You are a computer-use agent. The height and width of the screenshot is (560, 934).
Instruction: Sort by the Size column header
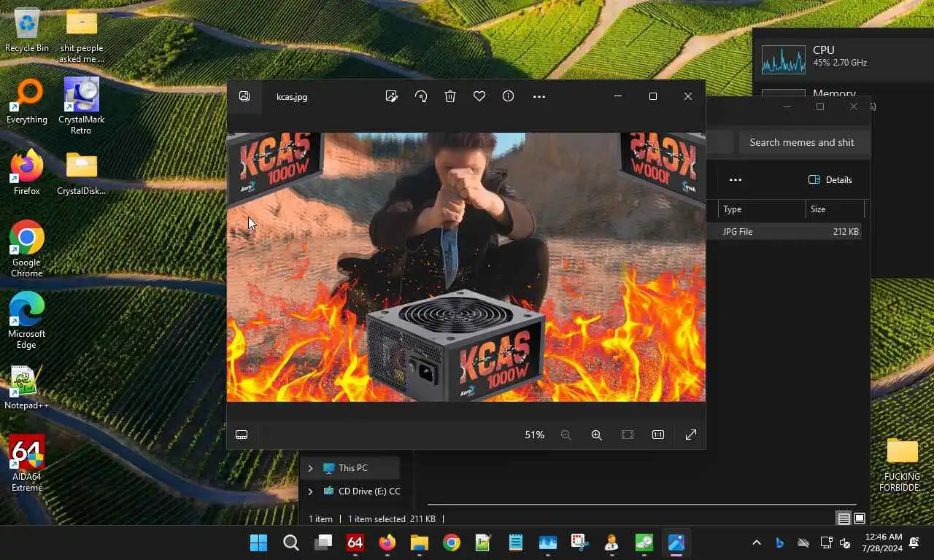pyautogui.click(x=835, y=209)
